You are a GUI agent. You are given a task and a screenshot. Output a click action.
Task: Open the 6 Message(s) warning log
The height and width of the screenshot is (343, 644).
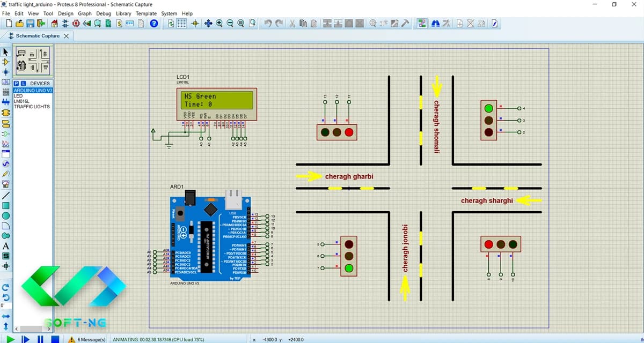click(86, 339)
